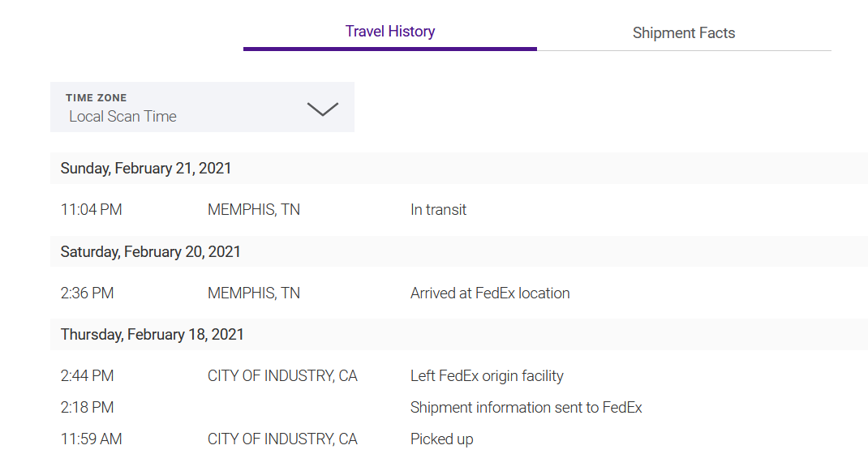Click the Thursday, February 18, 2021 header

point(152,333)
